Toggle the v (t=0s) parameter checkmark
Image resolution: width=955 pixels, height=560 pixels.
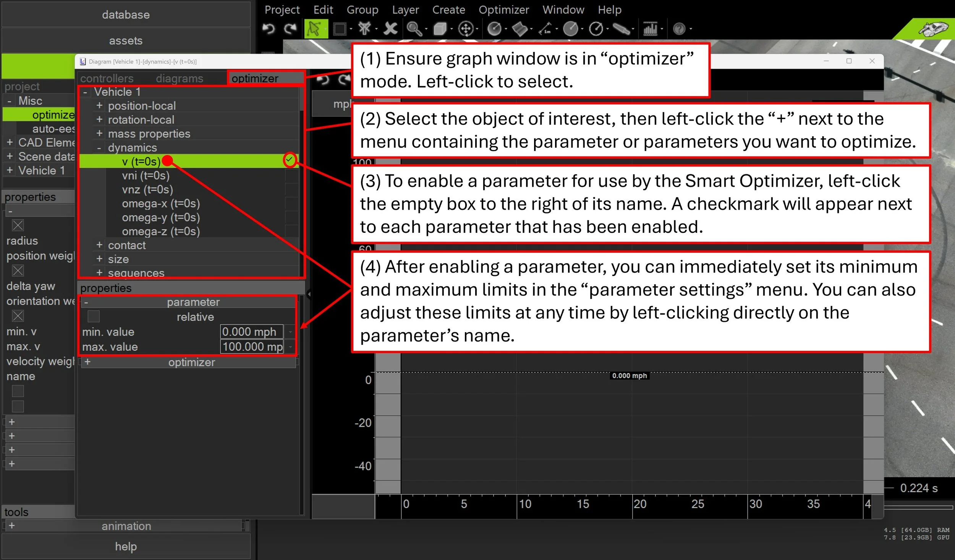coord(290,160)
